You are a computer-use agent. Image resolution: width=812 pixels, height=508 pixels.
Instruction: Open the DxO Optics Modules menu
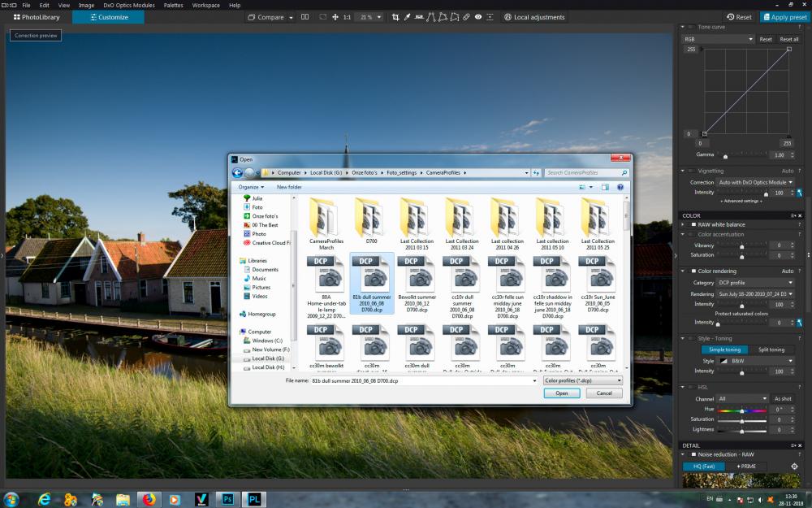point(129,5)
